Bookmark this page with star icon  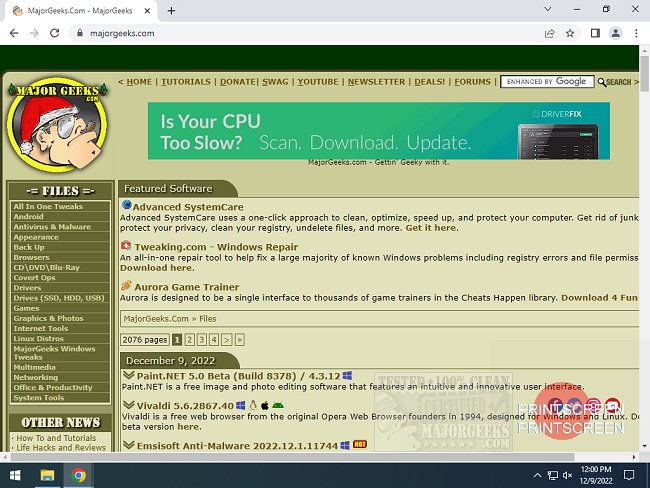click(x=570, y=33)
